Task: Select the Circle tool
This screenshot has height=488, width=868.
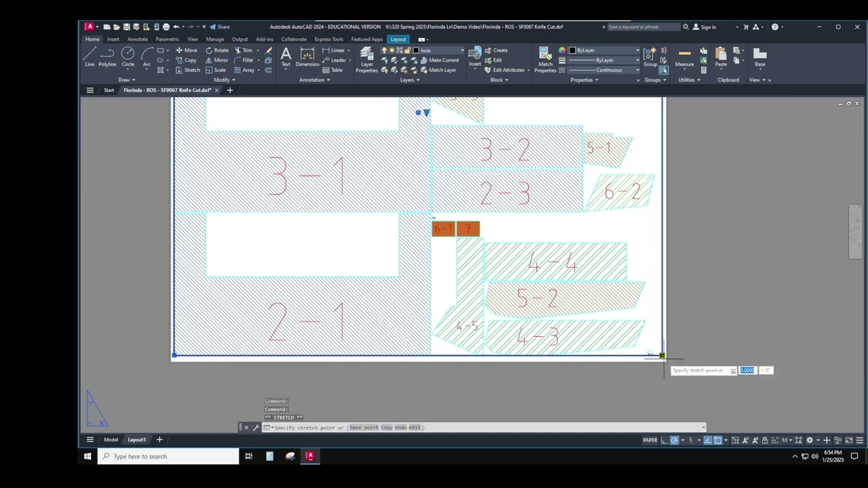Action: pos(127,56)
